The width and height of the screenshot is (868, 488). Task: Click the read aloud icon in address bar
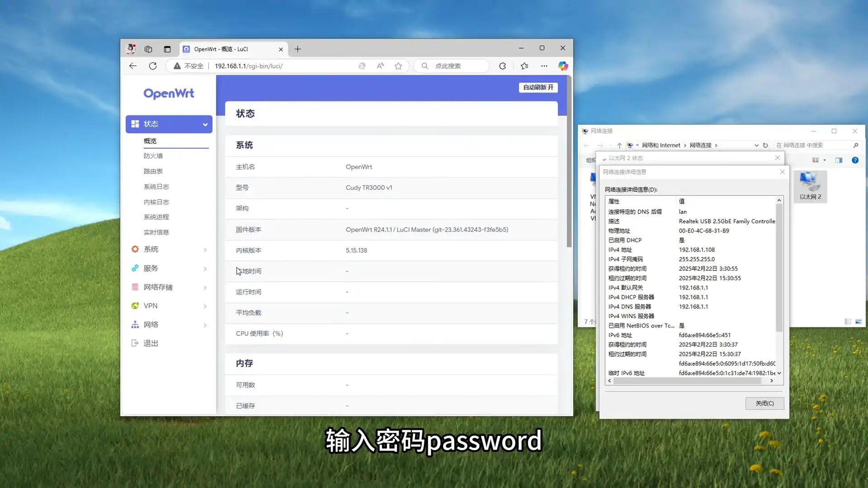point(380,66)
